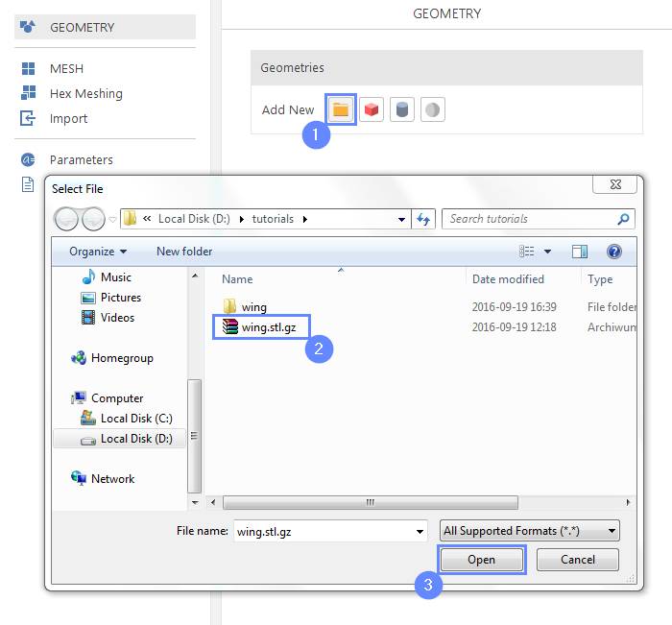Click the Cancel button
This screenshot has height=625, width=672.
click(x=578, y=560)
